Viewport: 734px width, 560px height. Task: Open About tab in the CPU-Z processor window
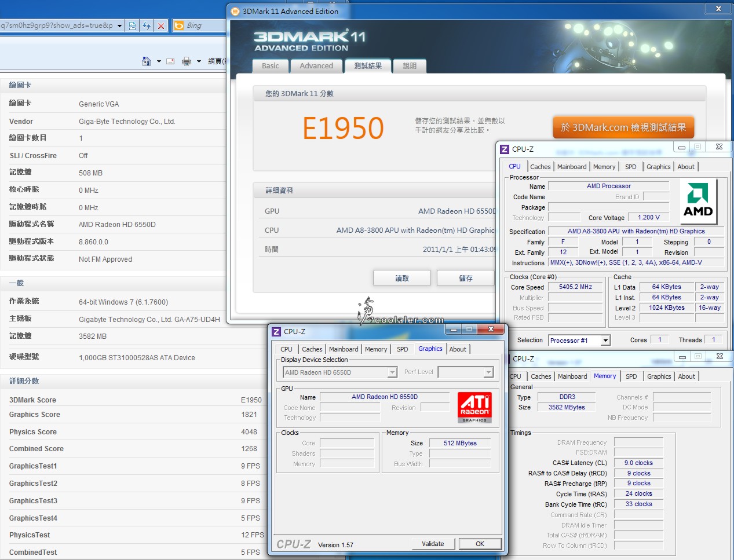click(686, 167)
